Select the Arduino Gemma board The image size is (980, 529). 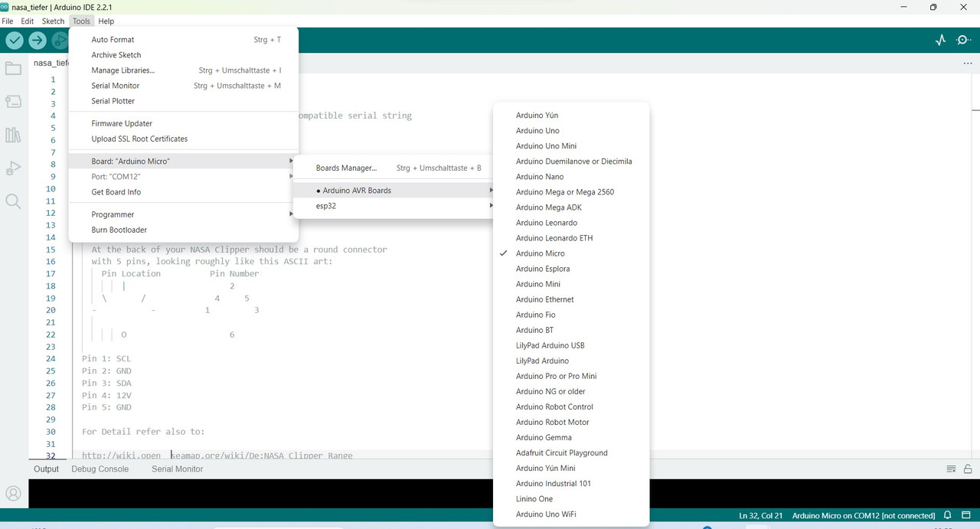(571, 437)
